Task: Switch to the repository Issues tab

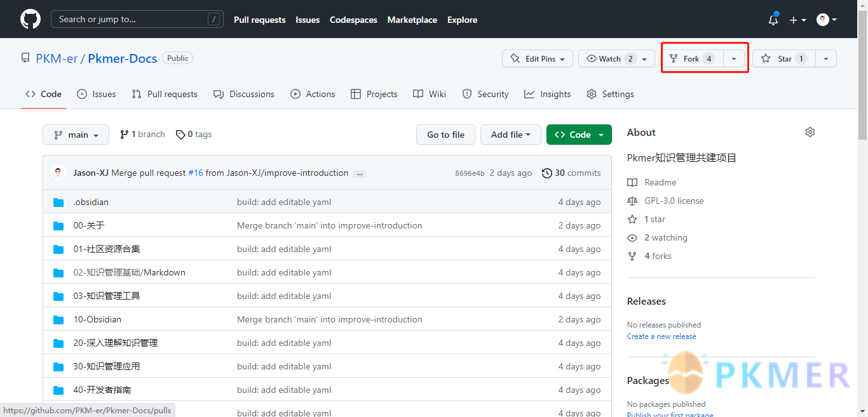Action: pos(97,94)
